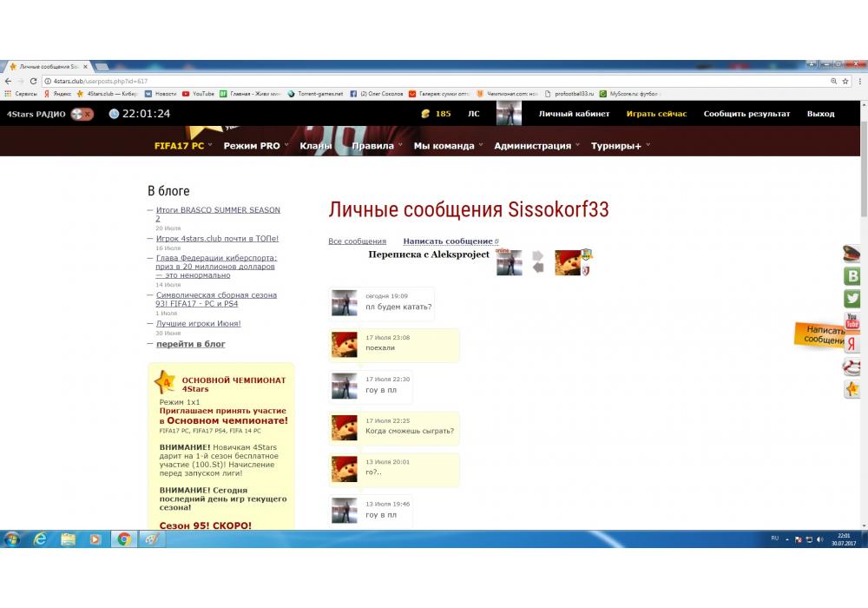Open Chrome's three-dot menu
868x608 pixels.
tap(859, 81)
